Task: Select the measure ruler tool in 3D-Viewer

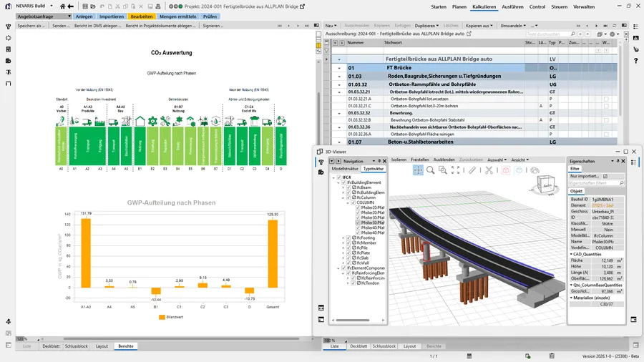Action: click(x=472, y=170)
